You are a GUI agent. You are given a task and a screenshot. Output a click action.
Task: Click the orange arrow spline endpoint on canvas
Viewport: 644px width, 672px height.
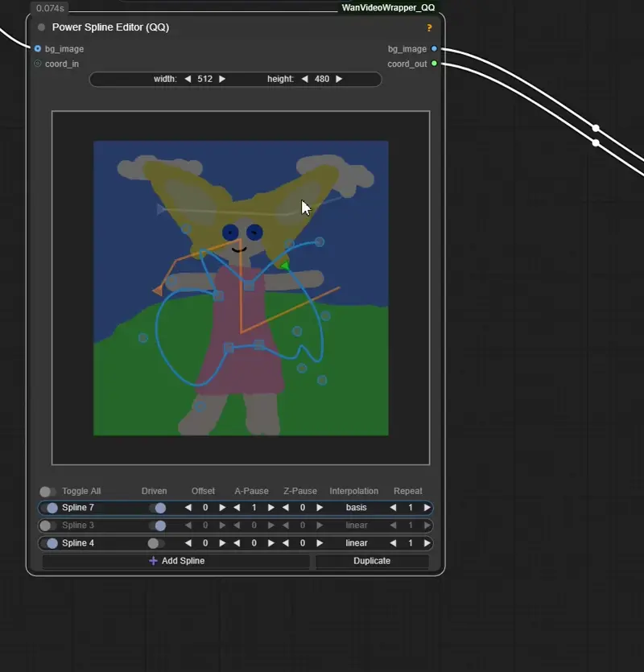[158, 291]
